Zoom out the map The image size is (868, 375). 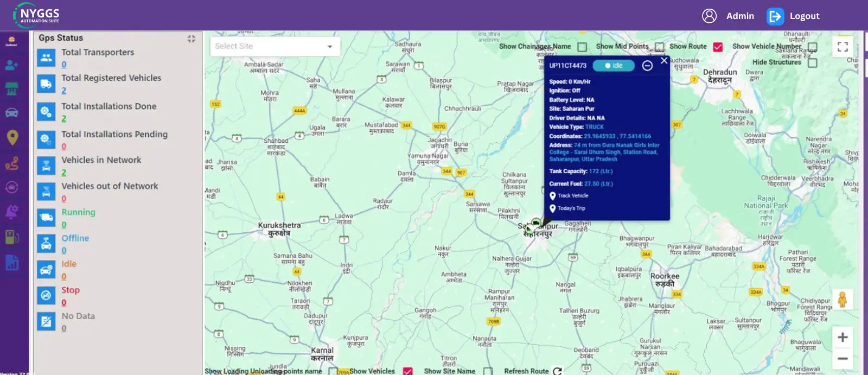[x=843, y=359]
